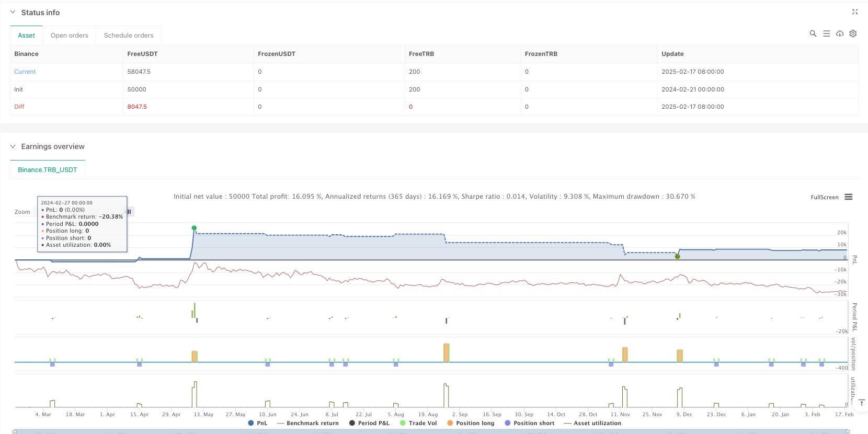Switch to the Open orders tab
Image resolution: width=868 pixels, height=434 pixels.
click(70, 36)
